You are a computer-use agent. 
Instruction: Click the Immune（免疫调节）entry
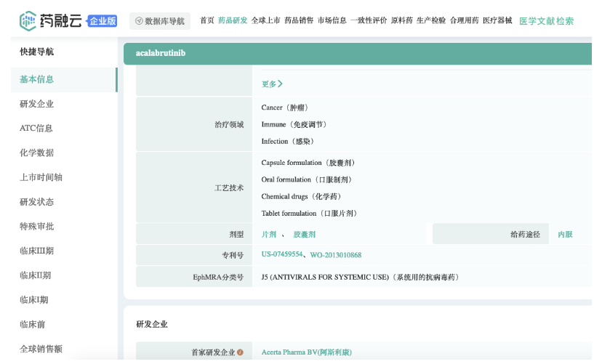(294, 124)
